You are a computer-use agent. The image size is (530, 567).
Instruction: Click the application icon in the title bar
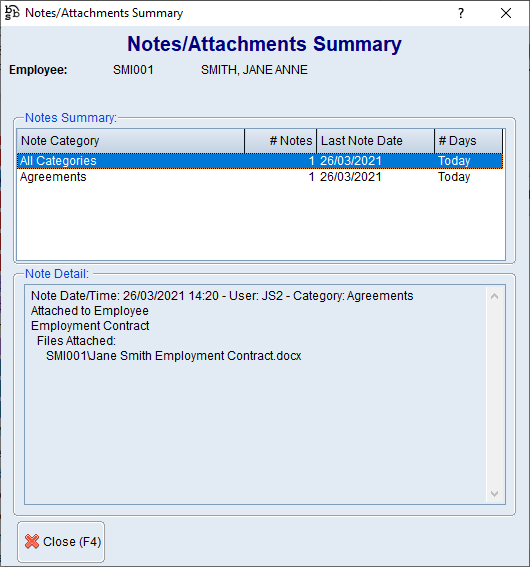12,13
